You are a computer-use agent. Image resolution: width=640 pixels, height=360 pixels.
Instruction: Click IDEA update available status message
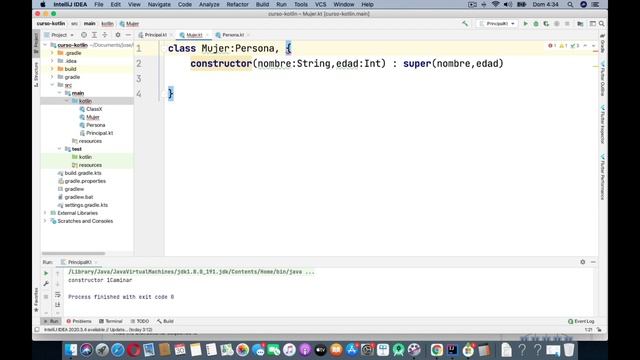[98, 329]
